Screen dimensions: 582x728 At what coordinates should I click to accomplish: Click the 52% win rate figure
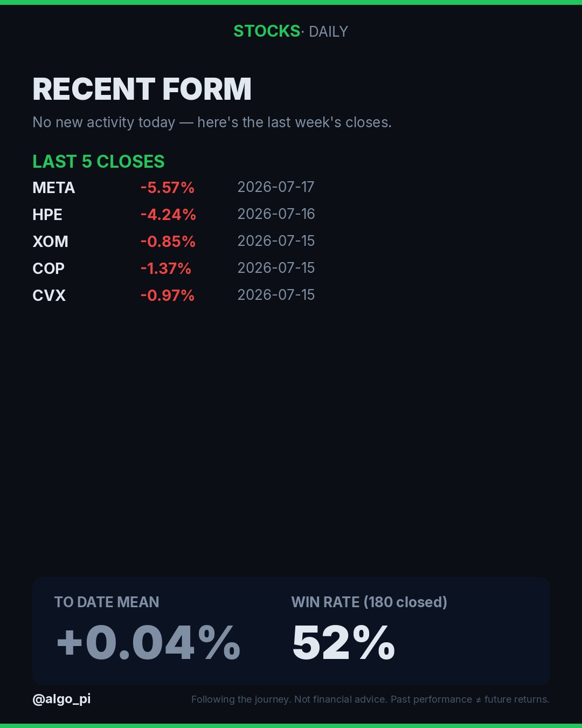pos(344,642)
